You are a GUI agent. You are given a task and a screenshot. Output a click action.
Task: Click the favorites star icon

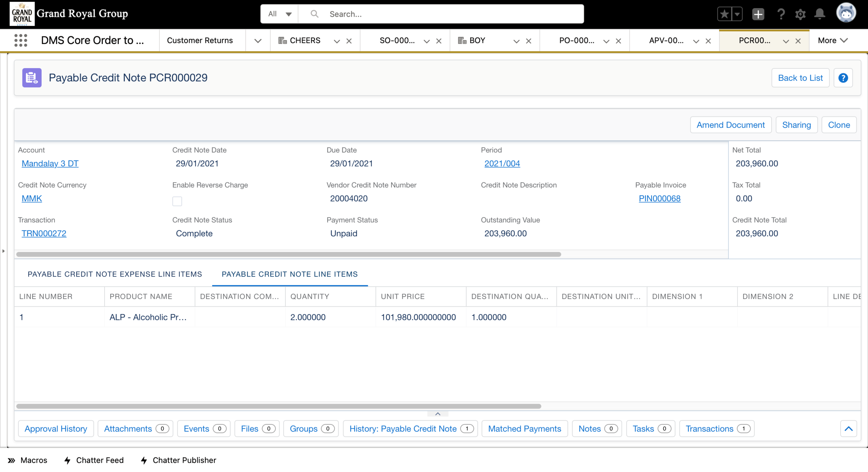[x=724, y=14]
